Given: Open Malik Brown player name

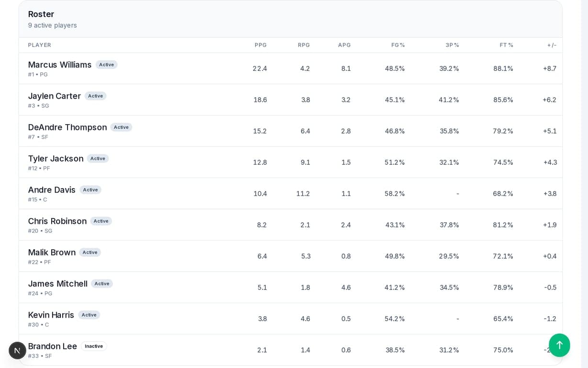Looking at the screenshot, I should click(x=52, y=253).
